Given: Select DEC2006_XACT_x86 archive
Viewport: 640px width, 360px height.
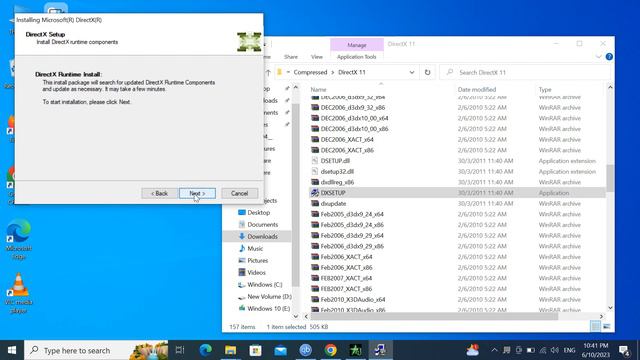Looking at the screenshot, I should 347,150.
